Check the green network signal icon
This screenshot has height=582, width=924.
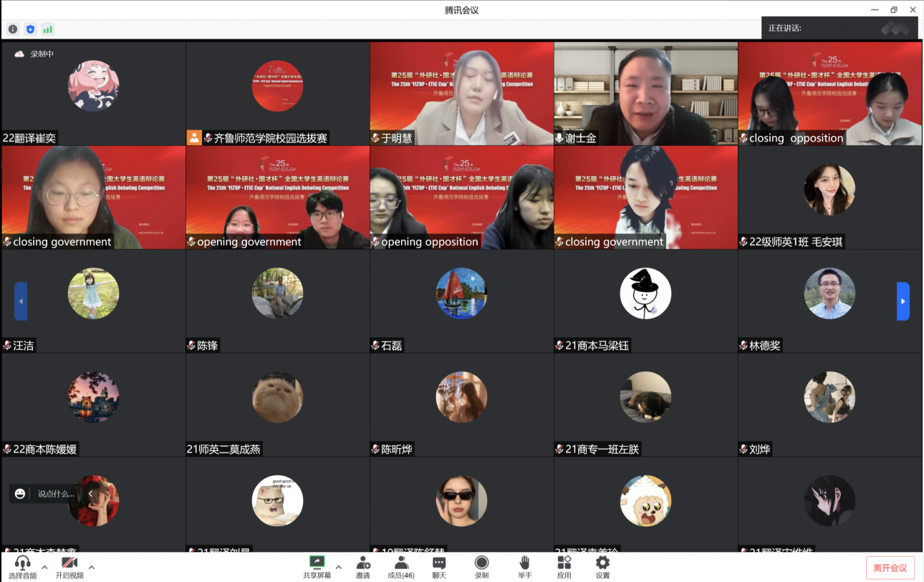click(48, 29)
